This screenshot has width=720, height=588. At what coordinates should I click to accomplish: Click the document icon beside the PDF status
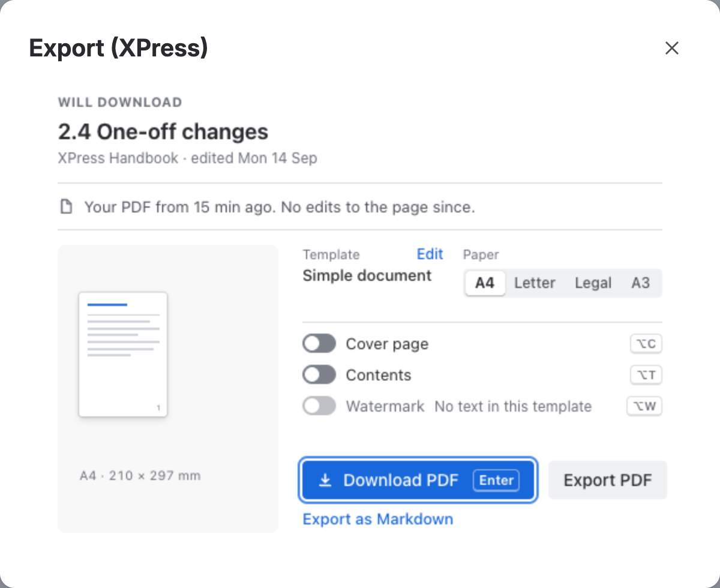pyautogui.click(x=65, y=208)
